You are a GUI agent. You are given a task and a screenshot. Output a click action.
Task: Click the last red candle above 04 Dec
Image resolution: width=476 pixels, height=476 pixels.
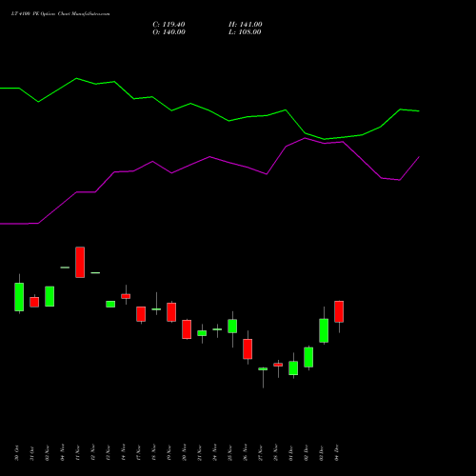pyautogui.click(x=339, y=311)
